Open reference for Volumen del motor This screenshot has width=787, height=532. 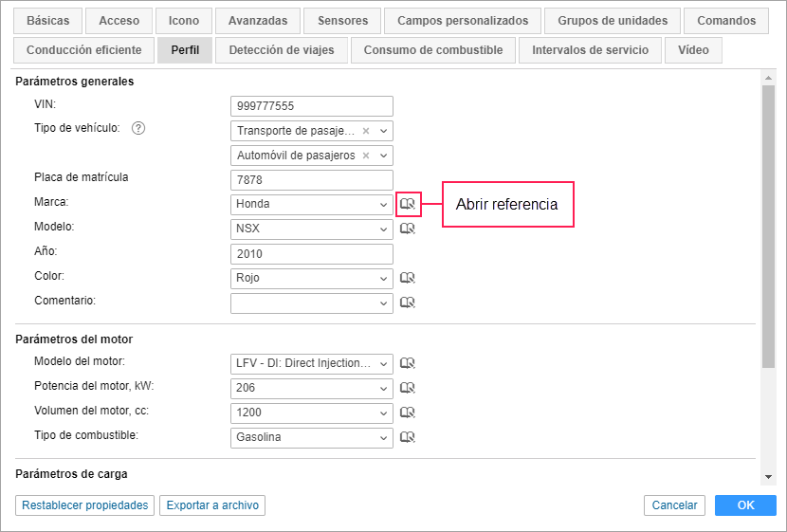click(408, 413)
